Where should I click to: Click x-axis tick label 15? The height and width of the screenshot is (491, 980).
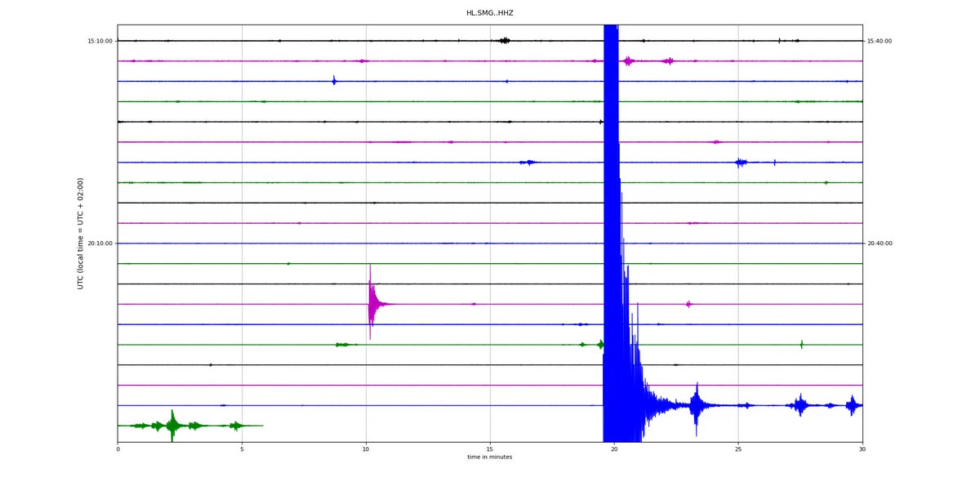(490, 449)
